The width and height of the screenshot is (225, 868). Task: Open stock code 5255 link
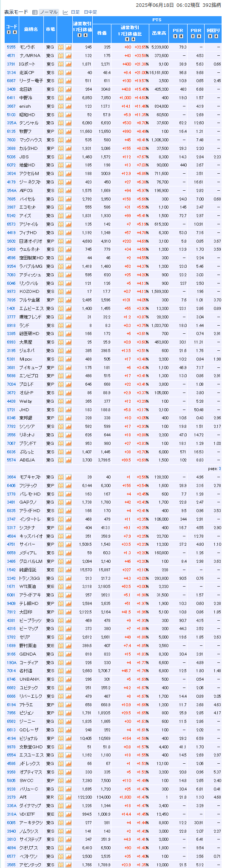point(11,47)
